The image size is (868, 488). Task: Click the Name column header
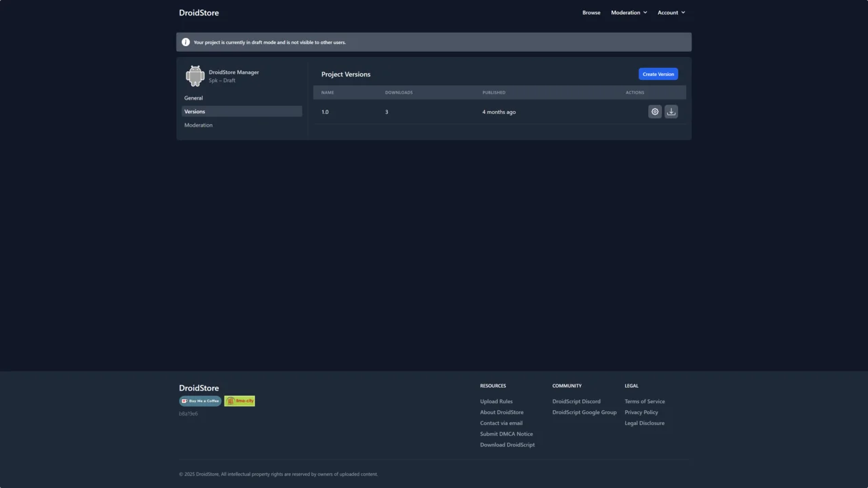tap(328, 92)
